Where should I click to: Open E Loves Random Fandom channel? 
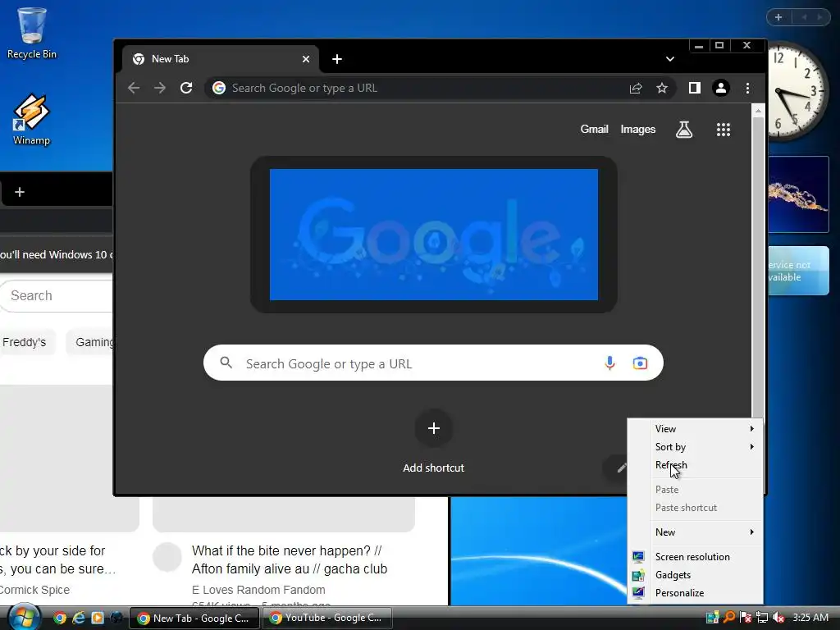[x=258, y=590]
